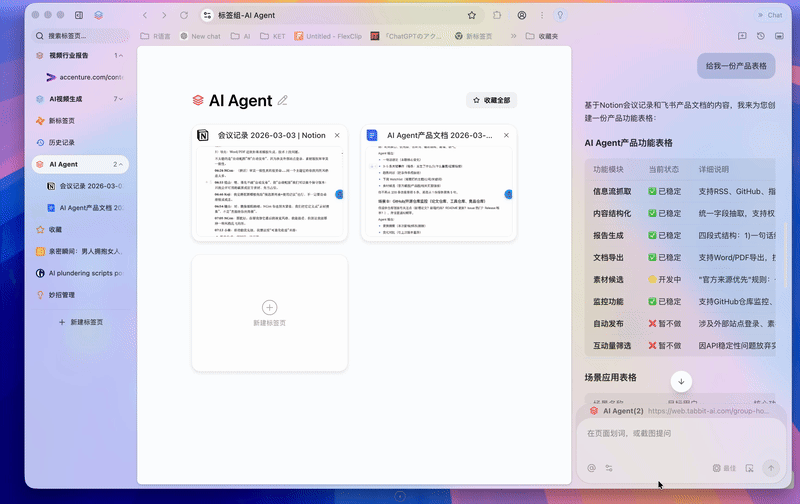Open the three-dot browser menu

[542, 15]
